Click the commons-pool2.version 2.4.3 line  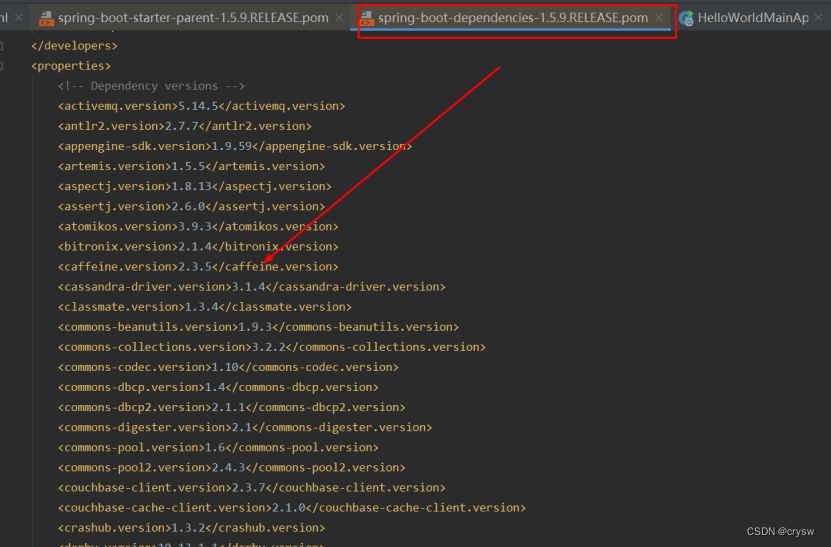[x=232, y=468]
